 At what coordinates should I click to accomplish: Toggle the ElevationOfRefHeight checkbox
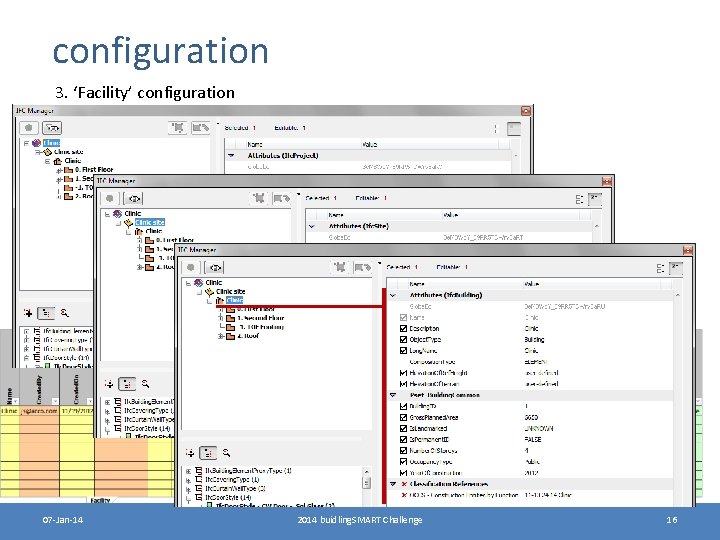pos(403,373)
